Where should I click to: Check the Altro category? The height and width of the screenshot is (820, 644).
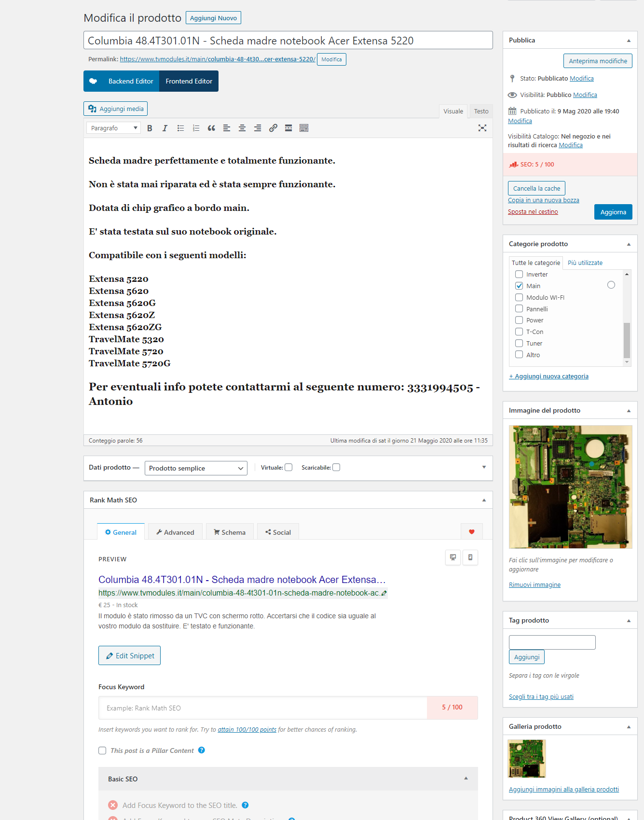519,354
